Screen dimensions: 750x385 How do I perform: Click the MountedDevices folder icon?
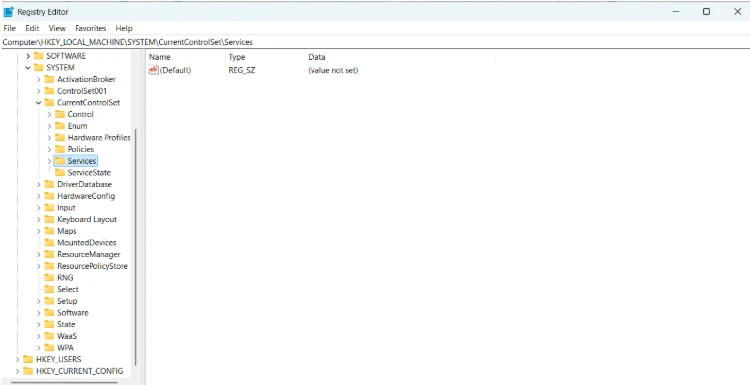click(49, 242)
